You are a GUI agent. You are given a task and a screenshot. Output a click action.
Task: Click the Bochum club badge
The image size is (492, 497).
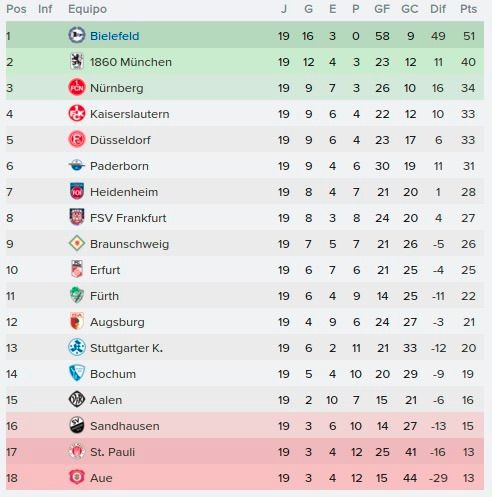(77, 373)
